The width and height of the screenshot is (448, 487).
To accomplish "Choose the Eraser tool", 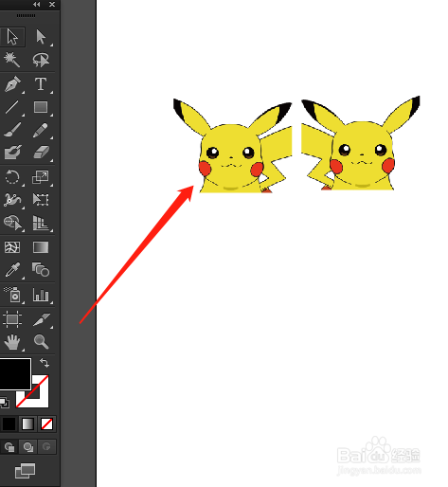I will pos(41,153).
